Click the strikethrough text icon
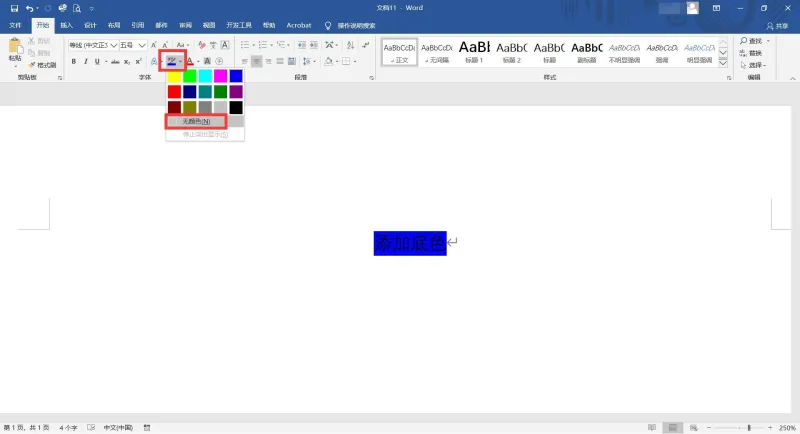The height and width of the screenshot is (434, 800). point(115,62)
